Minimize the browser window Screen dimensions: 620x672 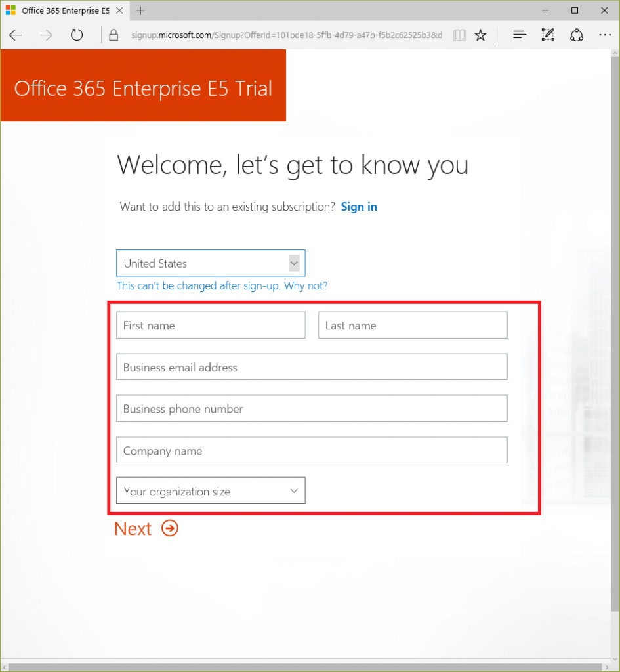click(x=545, y=10)
